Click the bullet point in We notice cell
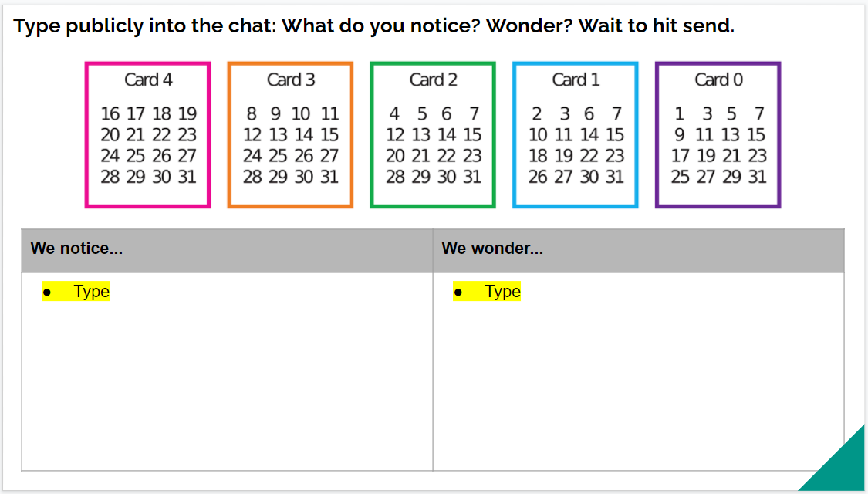 tap(48, 292)
